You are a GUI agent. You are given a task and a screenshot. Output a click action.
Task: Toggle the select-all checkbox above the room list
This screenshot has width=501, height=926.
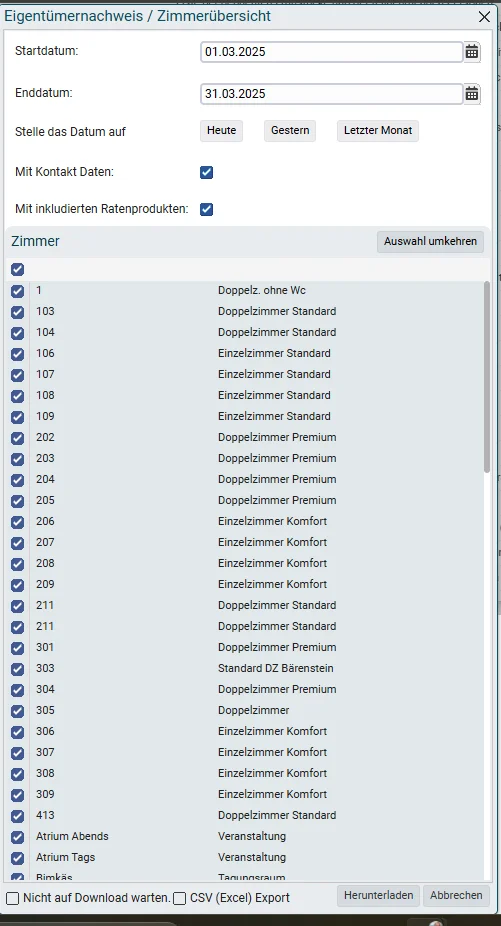[18, 270]
